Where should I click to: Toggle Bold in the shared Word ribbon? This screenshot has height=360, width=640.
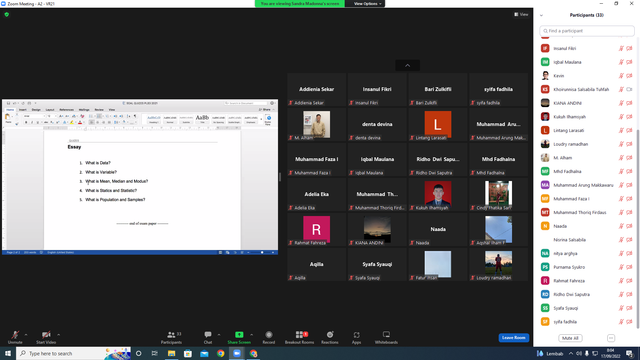pyautogui.click(x=26, y=122)
